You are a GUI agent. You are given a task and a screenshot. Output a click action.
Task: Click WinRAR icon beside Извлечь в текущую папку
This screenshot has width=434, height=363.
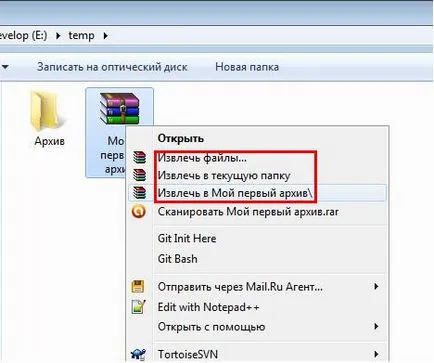pos(139,175)
